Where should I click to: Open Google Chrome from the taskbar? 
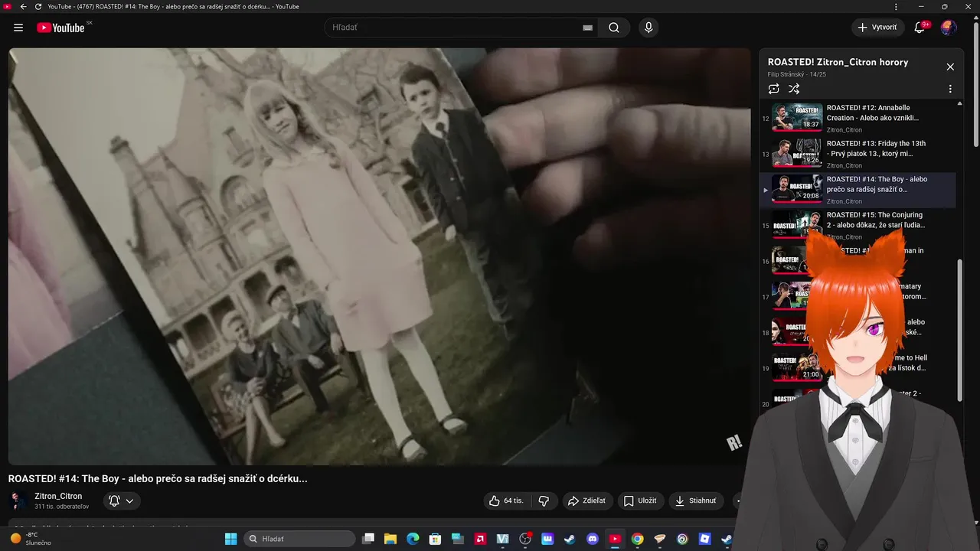click(637, 539)
